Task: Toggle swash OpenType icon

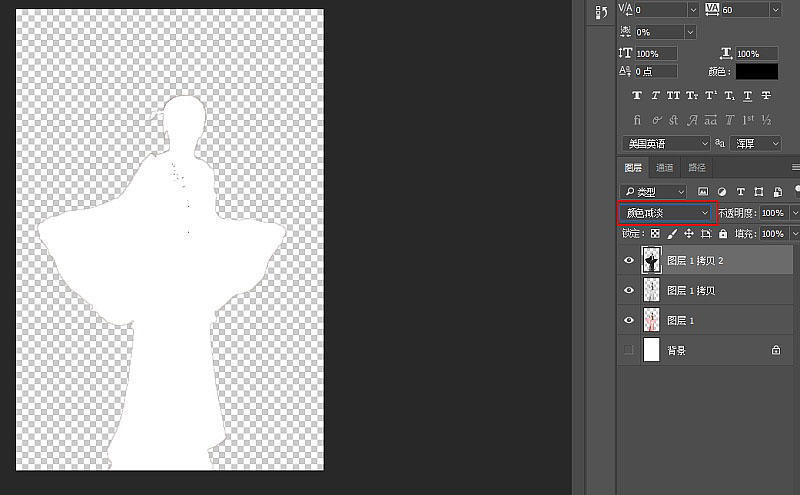Action: point(692,120)
